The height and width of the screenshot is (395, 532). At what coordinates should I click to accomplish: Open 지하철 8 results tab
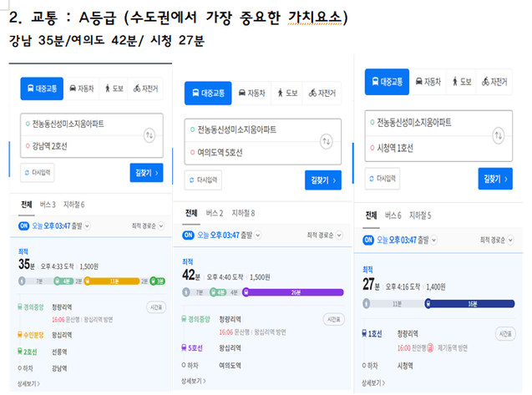(243, 213)
